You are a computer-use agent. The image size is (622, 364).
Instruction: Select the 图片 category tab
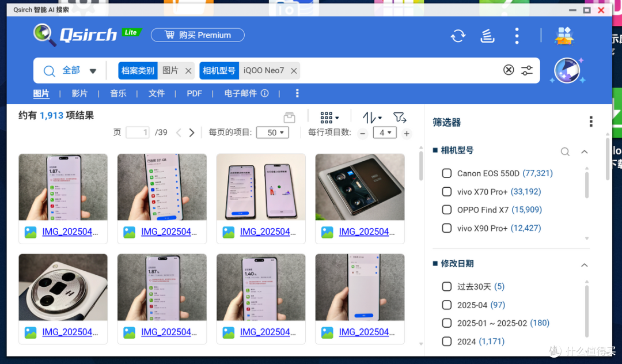click(x=41, y=93)
